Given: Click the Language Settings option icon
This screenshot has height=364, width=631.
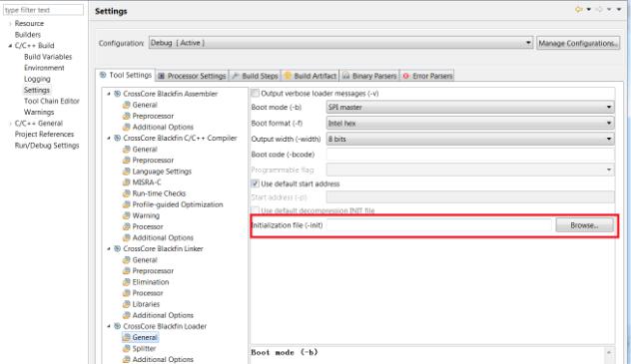Looking at the screenshot, I should pyautogui.click(x=127, y=172).
